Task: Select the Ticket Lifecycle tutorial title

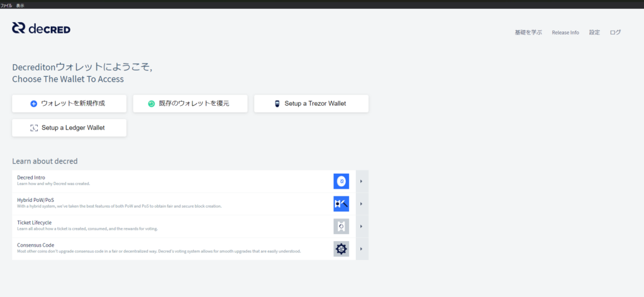Action: [x=35, y=223]
